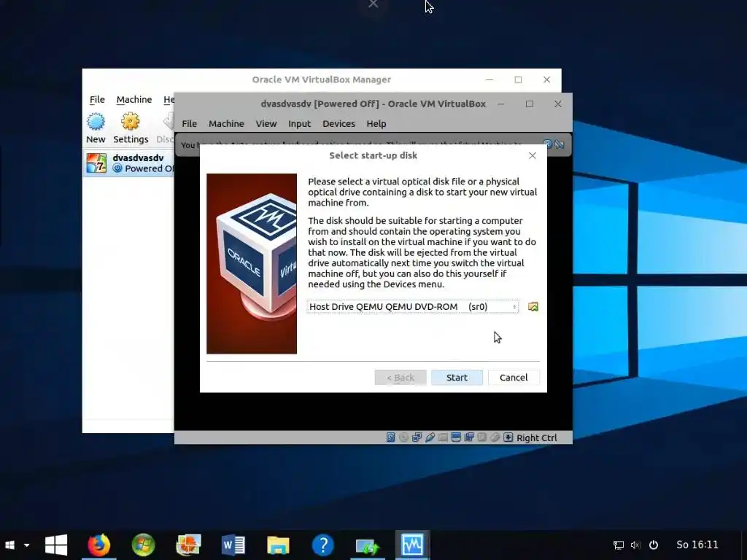The image size is (747, 560).
Task: Click the clock showing So 16:11
Action: pyautogui.click(x=697, y=545)
